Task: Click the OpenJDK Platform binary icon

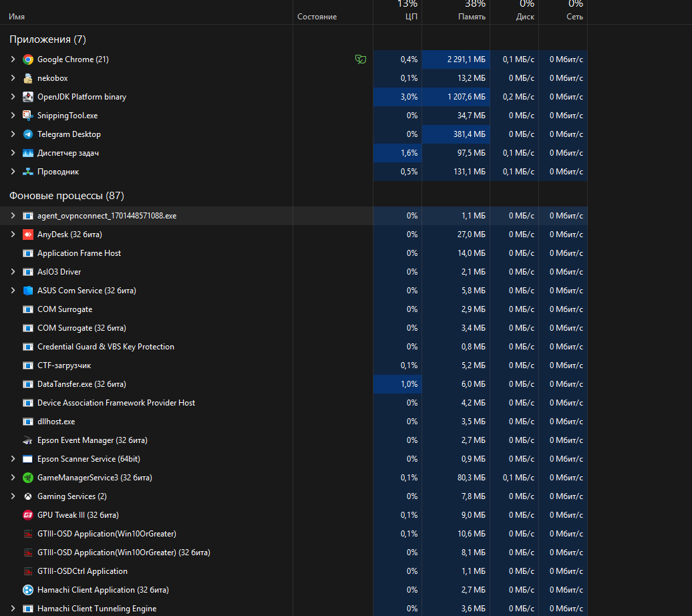Action: click(28, 97)
